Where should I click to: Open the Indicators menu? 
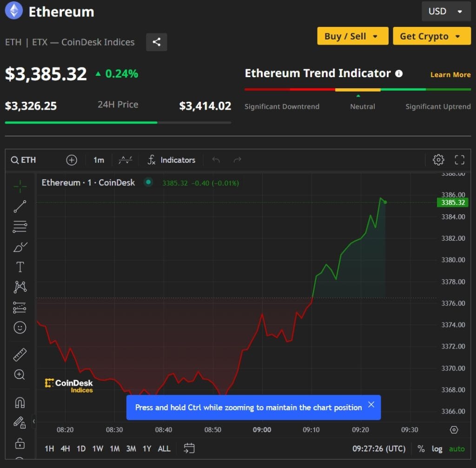172,160
